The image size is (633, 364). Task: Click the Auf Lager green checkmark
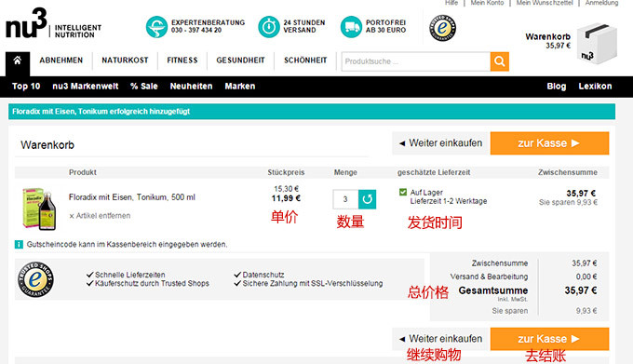click(402, 192)
